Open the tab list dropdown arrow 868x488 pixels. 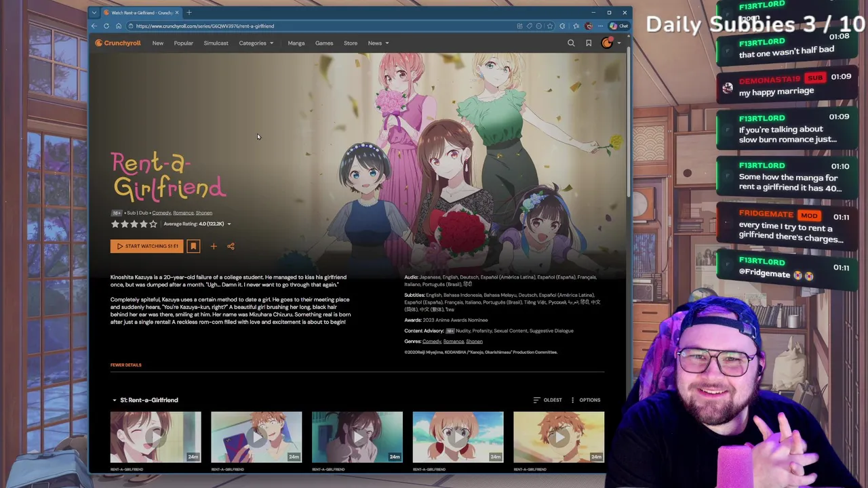94,12
